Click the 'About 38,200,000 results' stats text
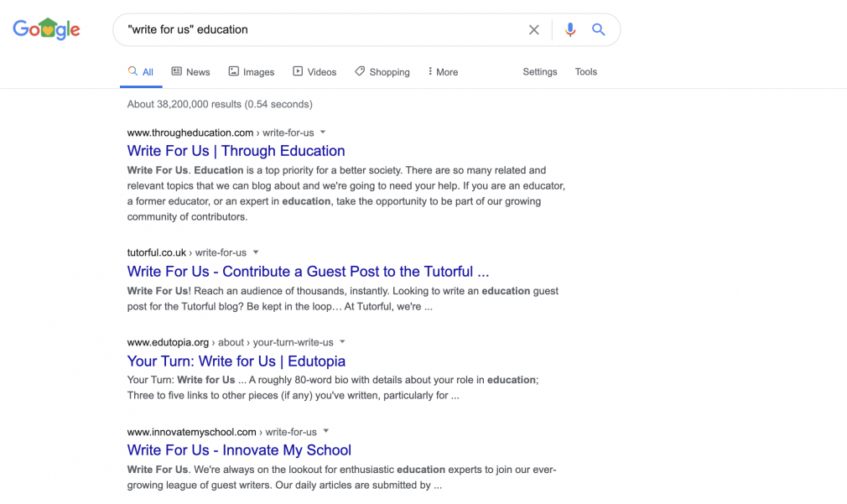 tap(220, 104)
